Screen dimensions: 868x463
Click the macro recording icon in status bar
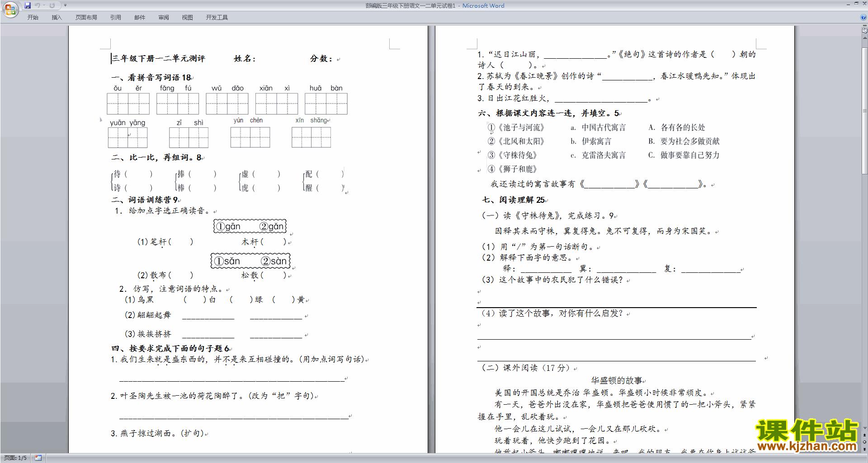[x=38, y=458]
